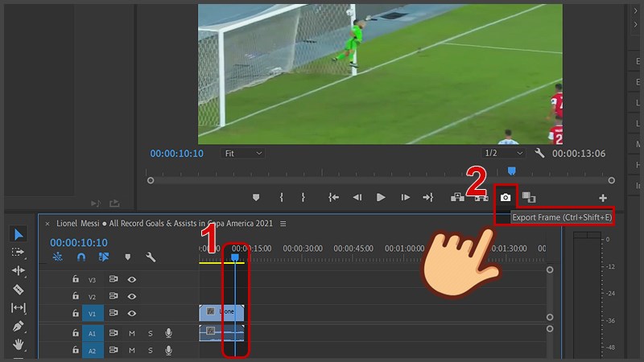Toggle lock on A1 track
The image size is (644, 362).
(x=76, y=333)
